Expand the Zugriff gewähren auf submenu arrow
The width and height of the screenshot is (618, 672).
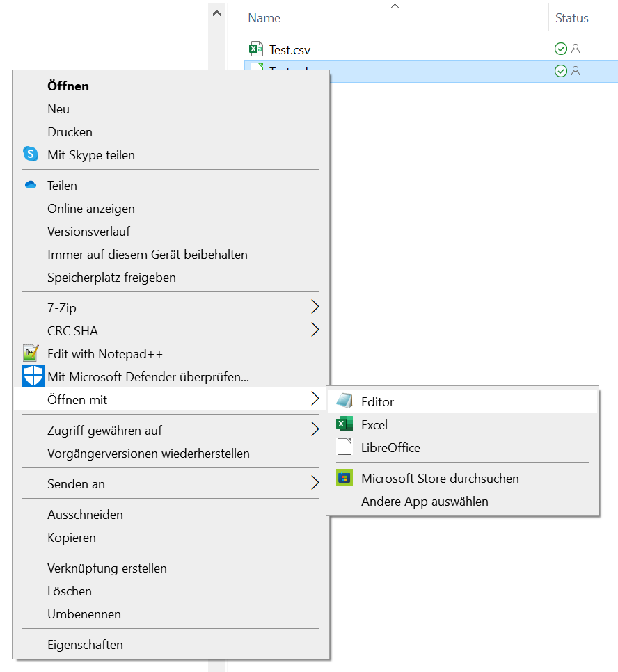coord(315,430)
